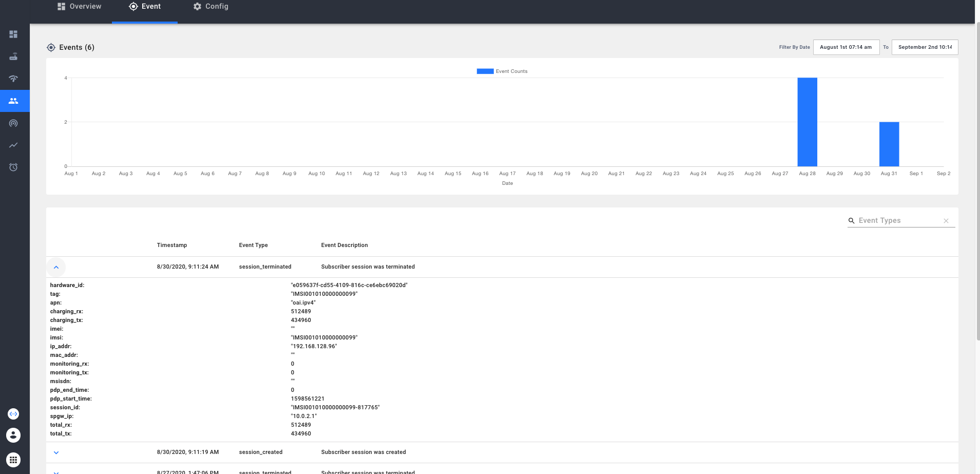Switch to the Overview tab

tap(80, 7)
